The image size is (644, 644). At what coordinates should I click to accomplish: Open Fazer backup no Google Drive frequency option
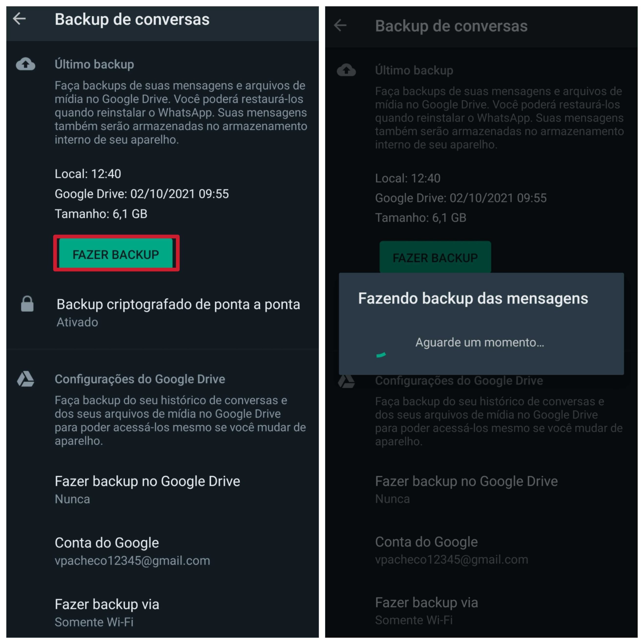click(163, 490)
